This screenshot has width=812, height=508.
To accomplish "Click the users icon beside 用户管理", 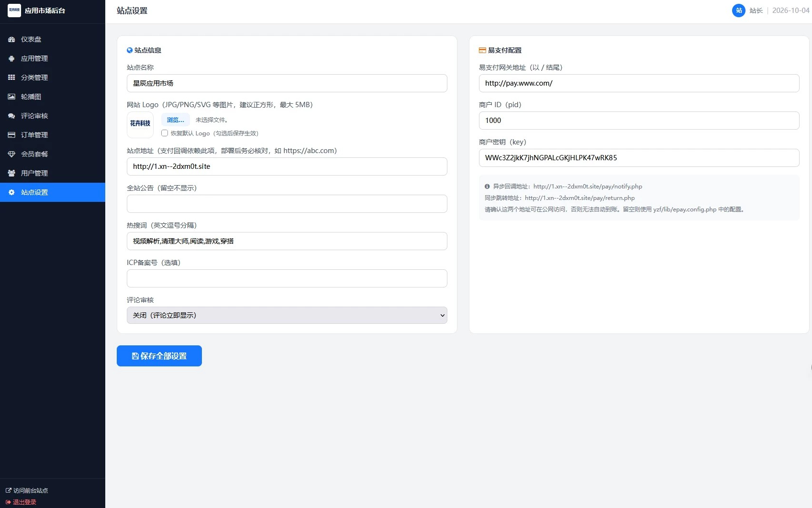I will click(x=11, y=173).
